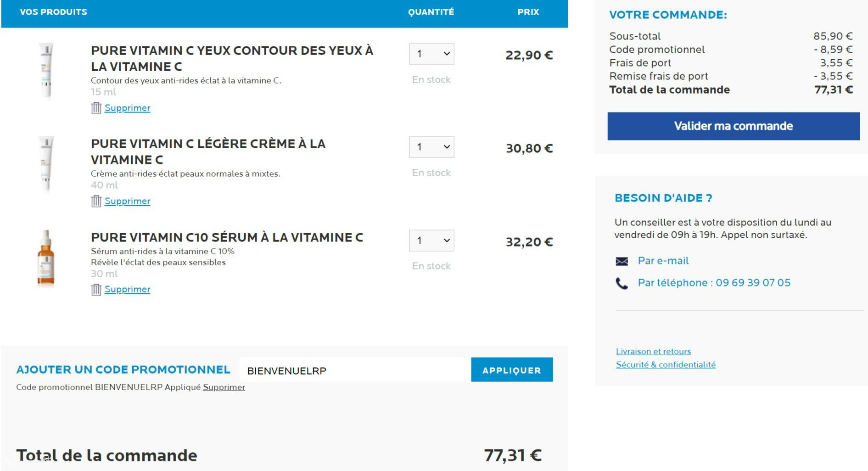Open Livraison et retours link
Viewport: 868px width, 471px height.
(x=653, y=351)
